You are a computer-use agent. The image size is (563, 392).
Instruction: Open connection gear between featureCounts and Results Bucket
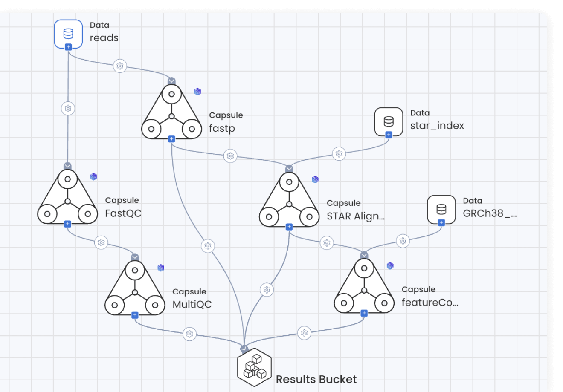point(304,333)
